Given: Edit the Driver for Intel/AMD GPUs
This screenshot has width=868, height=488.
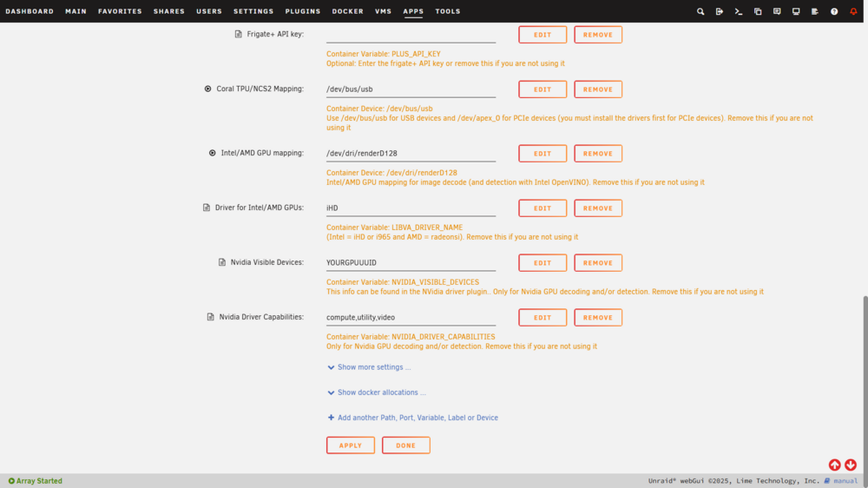Looking at the screenshot, I should pyautogui.click(x=542, y=208).
